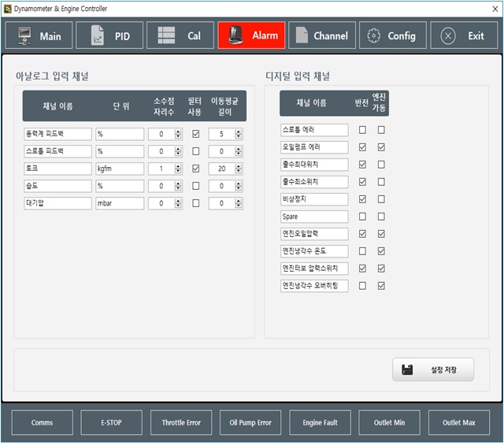Screen dimensions: 504x445
Task: Click the Channel document icon
Action: click(x=301, y=36)
